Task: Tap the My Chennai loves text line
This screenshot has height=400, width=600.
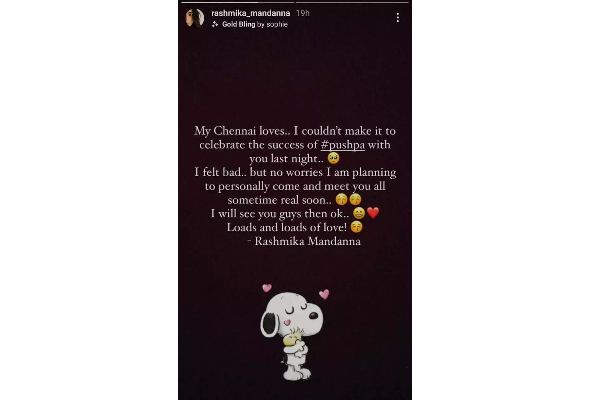Action: pyautogui.click(x=241, y=131)
